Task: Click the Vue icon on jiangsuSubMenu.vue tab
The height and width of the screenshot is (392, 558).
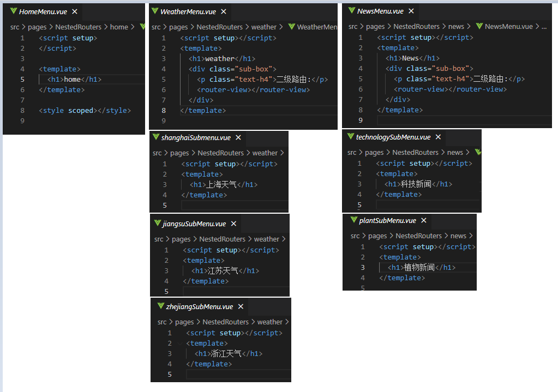Action: 158,223
